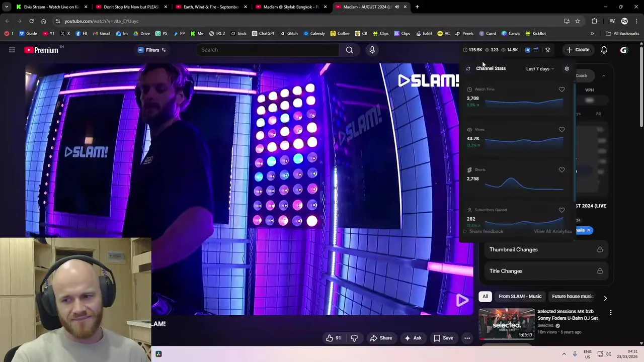Open new browser tab
Screen dimensions: 644x362
point(417,7)
